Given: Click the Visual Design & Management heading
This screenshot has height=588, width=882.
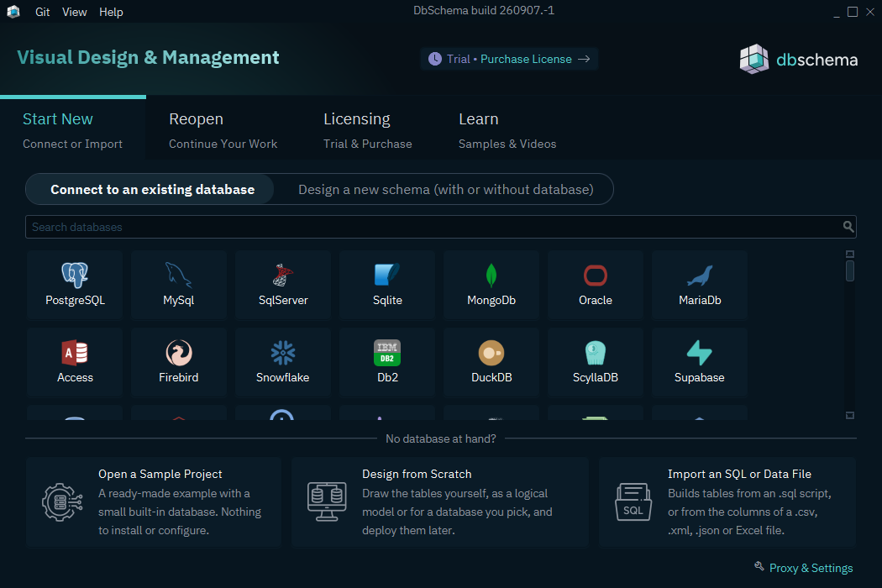Looking at the screenshot, I should click(x=148, y=57).
